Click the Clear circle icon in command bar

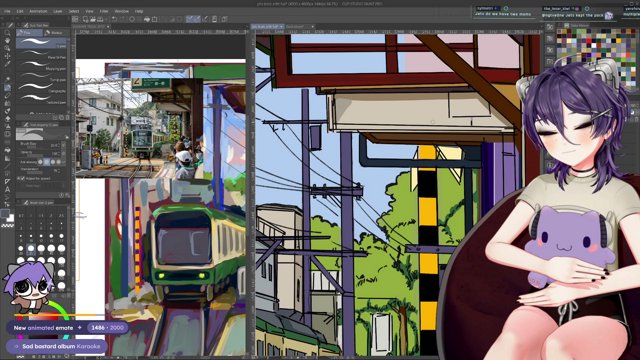click(x=132, y=19)
